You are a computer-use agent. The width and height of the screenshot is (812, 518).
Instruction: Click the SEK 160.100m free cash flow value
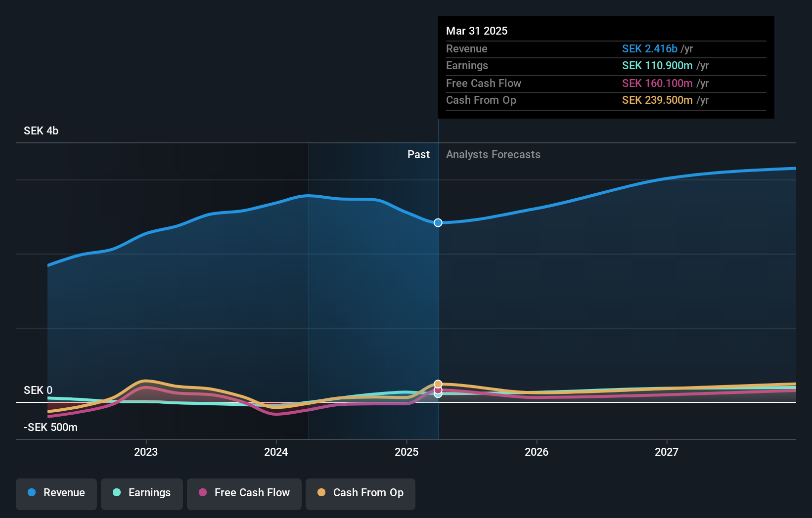click(x=657, y=84)
